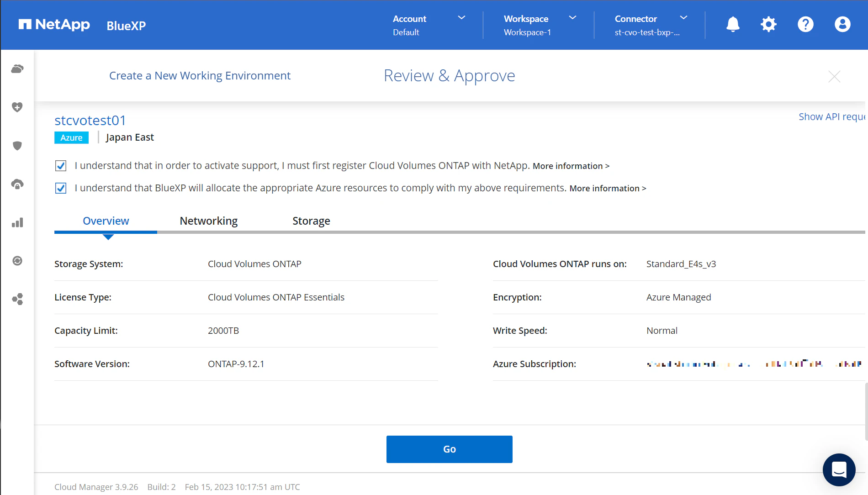This screenshot has height=495, width=868.
Task: Click the Cloud Manager 3.9.26 version text
Action: pos(96,487)
